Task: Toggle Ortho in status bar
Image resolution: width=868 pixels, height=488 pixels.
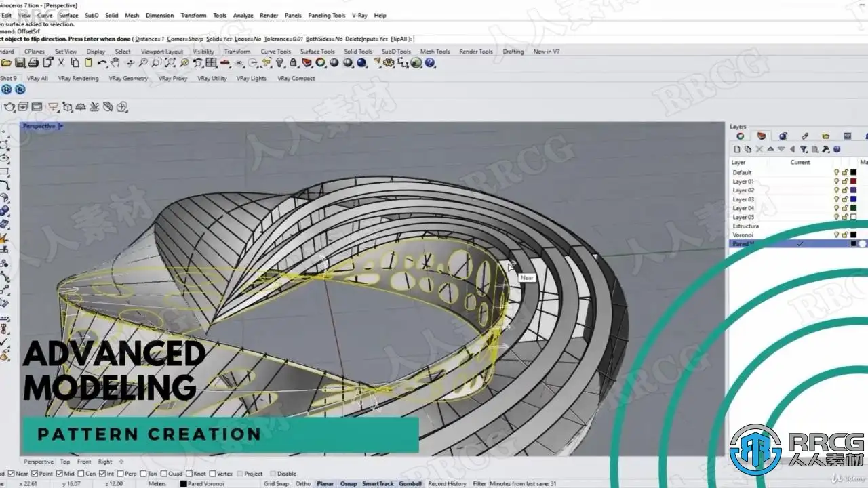Action: tap(303, 483)
